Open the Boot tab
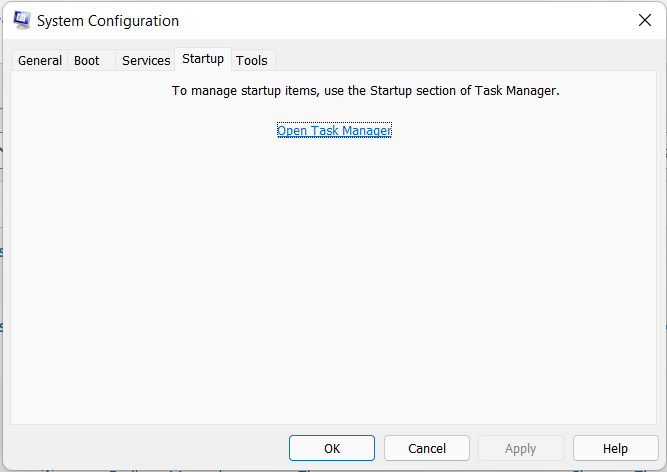This screenshot has height=472, width=667. click(x=86, y=60)
